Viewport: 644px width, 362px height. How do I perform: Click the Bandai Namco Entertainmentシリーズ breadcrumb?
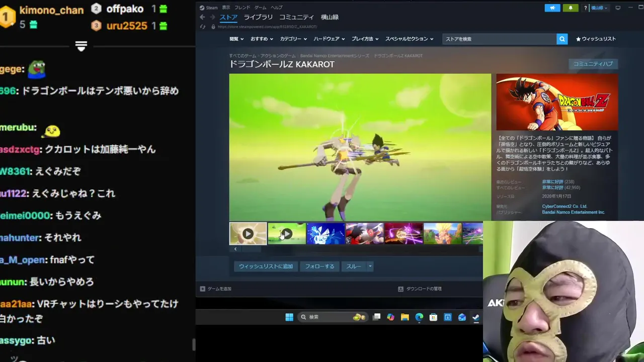click(x=334, y=56)
